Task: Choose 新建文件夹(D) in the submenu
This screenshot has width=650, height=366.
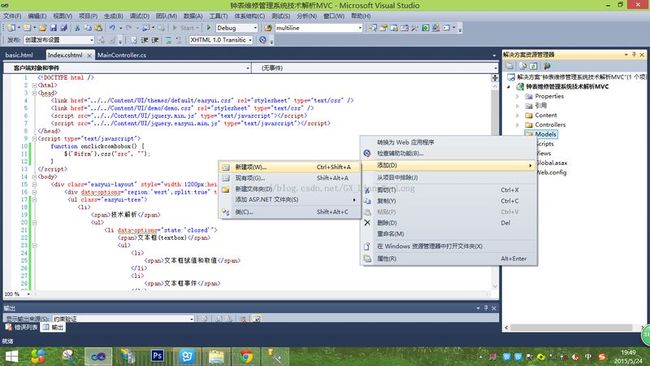Action: pyautogui.click(x=289, y=189)
